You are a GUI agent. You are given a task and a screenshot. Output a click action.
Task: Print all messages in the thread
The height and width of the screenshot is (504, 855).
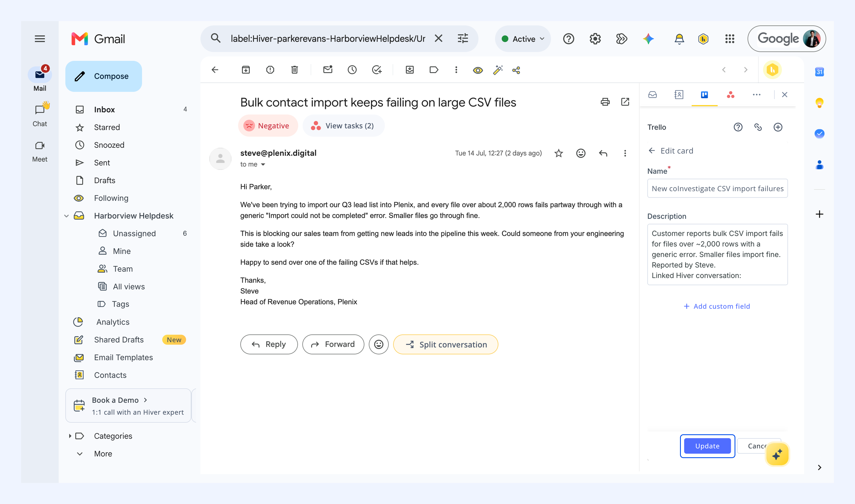click(605, 102)
